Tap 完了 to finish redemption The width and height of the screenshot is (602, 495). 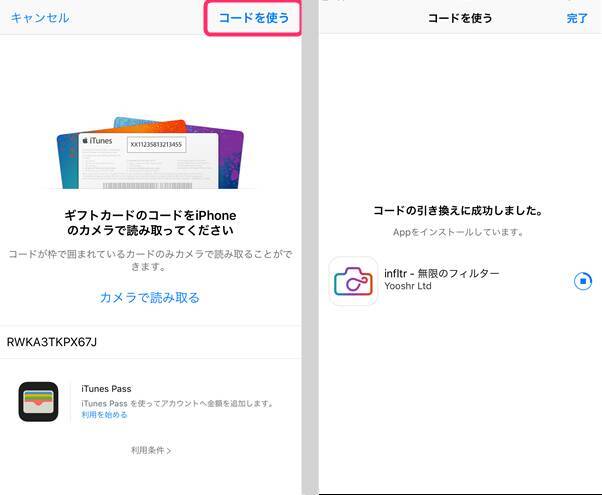(x=577, y=18)
